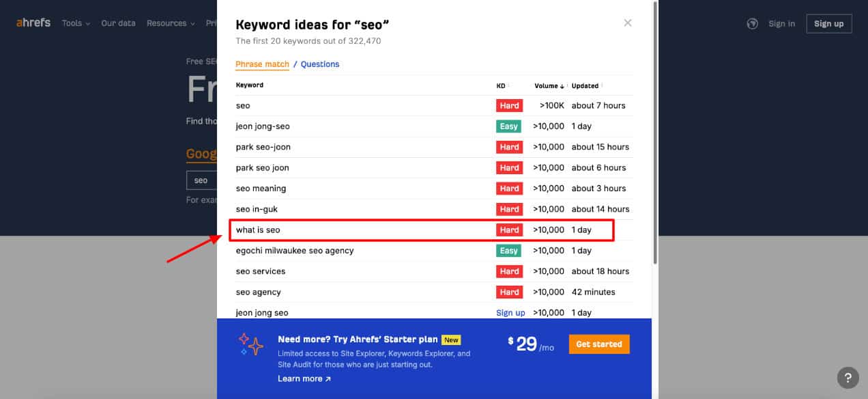Open the language globe icon

(752, 23)
